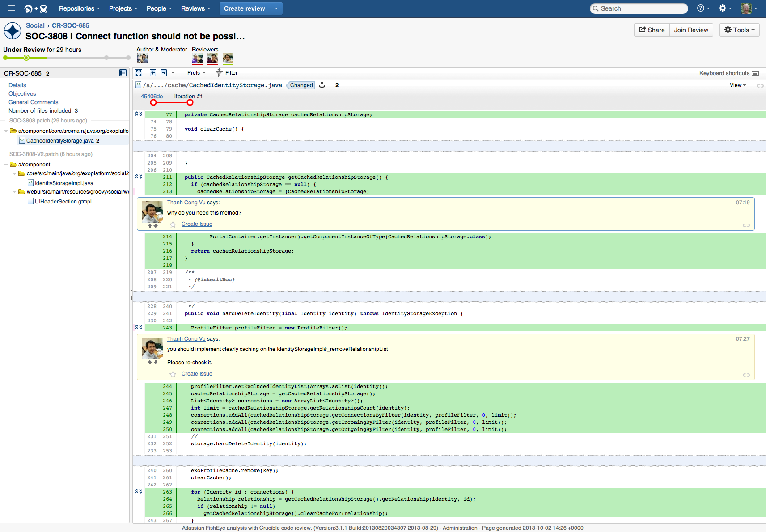Collapse the 07:27 comment thread arrows
766x532 pixels.
tap(152, 363)
